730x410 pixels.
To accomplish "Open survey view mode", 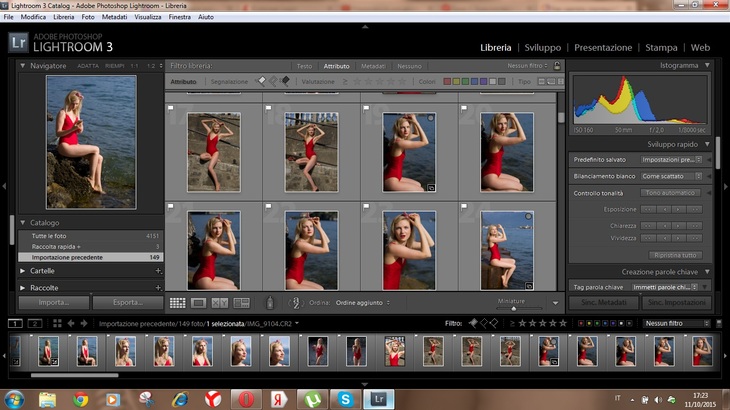I will (242, 303).
